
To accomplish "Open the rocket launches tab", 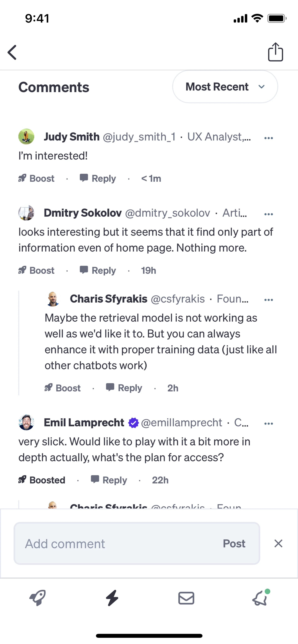I will click(x=38, y=598).
